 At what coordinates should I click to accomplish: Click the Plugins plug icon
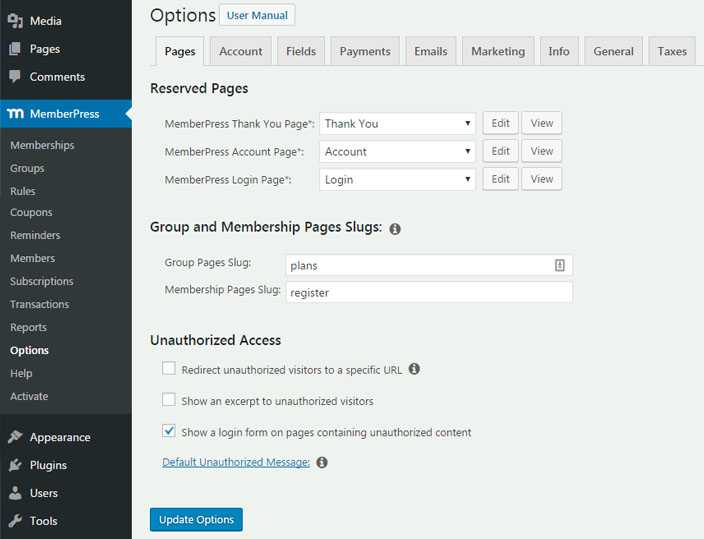coord(15,465)
